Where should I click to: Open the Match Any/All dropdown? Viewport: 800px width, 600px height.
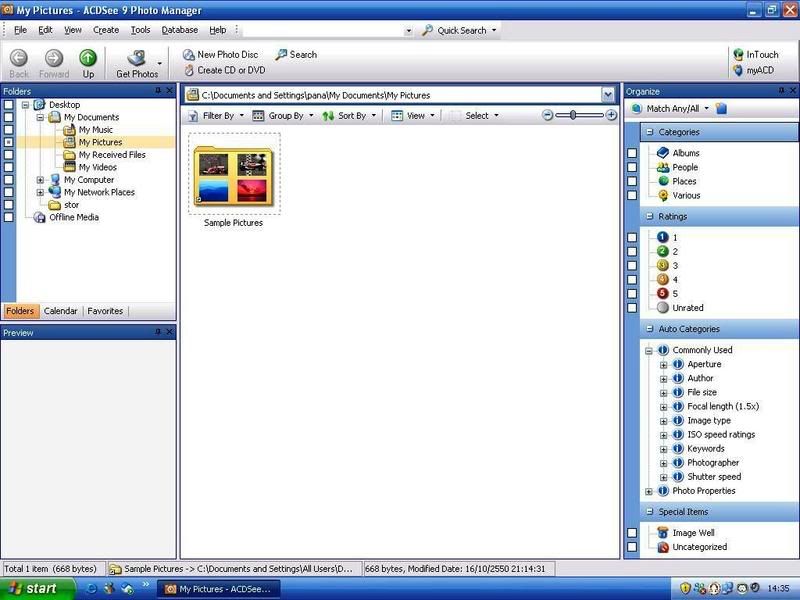point(670,109)
